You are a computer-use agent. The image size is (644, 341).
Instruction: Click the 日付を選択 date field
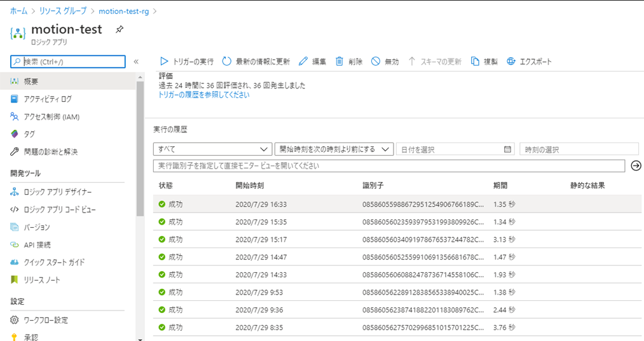[455, 149]
